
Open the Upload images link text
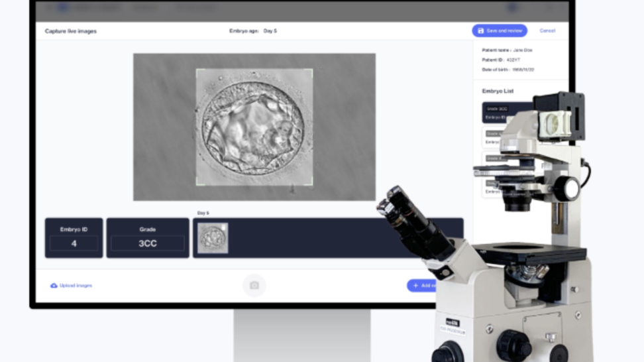pos(76,286)
